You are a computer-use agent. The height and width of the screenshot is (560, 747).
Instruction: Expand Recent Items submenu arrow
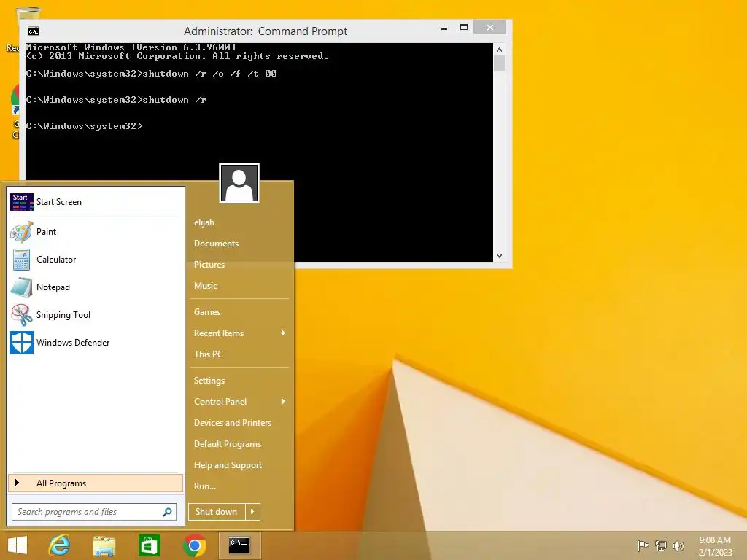coord(284,332)
